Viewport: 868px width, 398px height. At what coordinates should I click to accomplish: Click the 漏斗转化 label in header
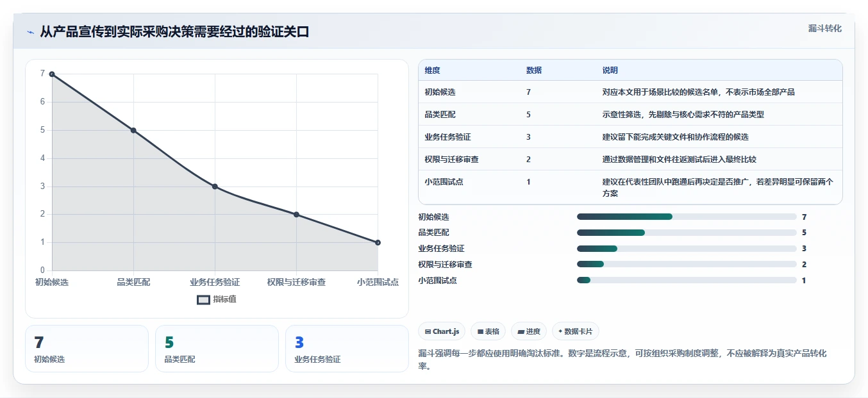point(824,28)
